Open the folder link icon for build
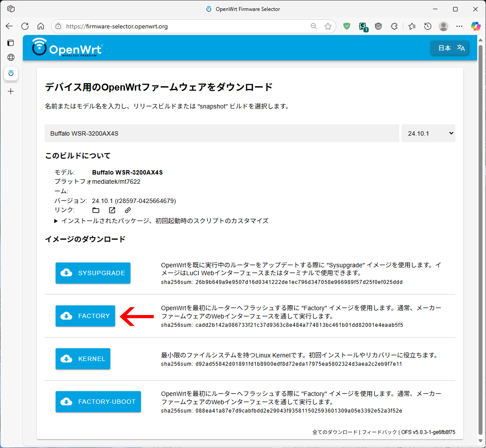486x448 pixels. pos(96,210)
